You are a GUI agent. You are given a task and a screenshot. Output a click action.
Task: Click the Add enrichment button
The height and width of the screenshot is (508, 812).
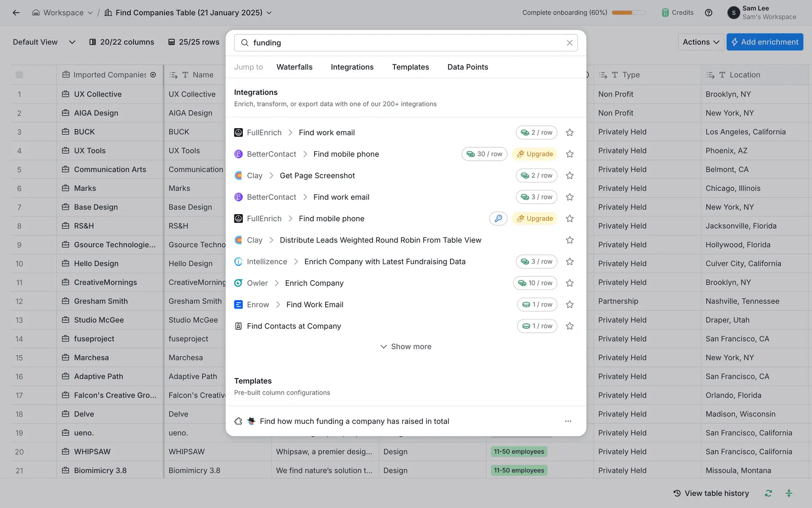765,42
